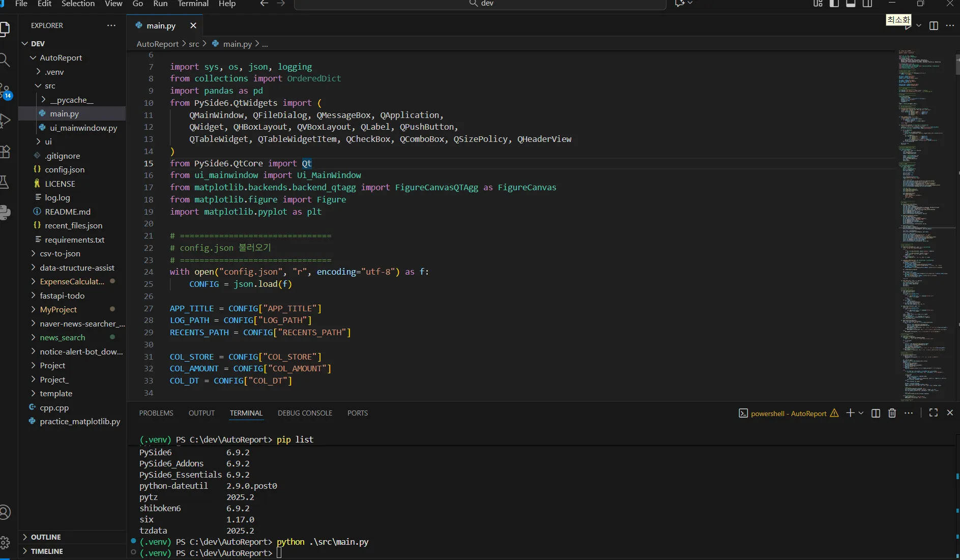960x560 pixels.
Task: Switch to the PROBLEMS tab
Action: pyautogui.click(x=156, y=413)
